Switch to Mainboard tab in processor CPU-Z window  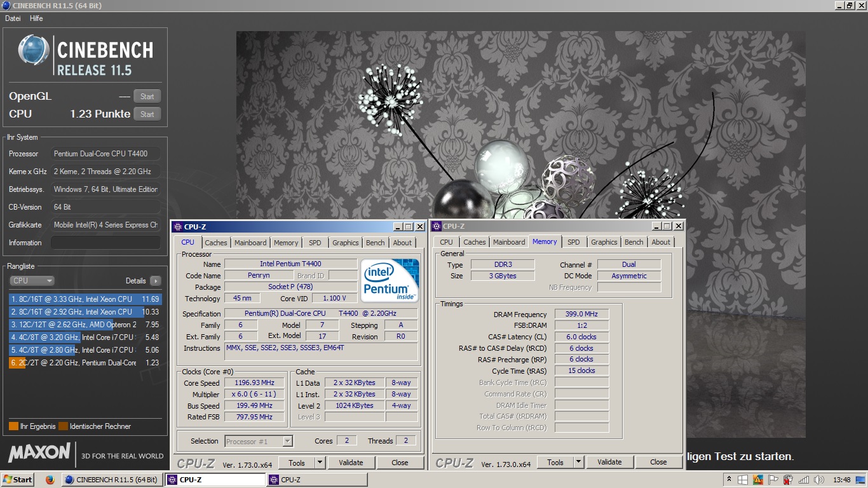(x=250, y=243)
